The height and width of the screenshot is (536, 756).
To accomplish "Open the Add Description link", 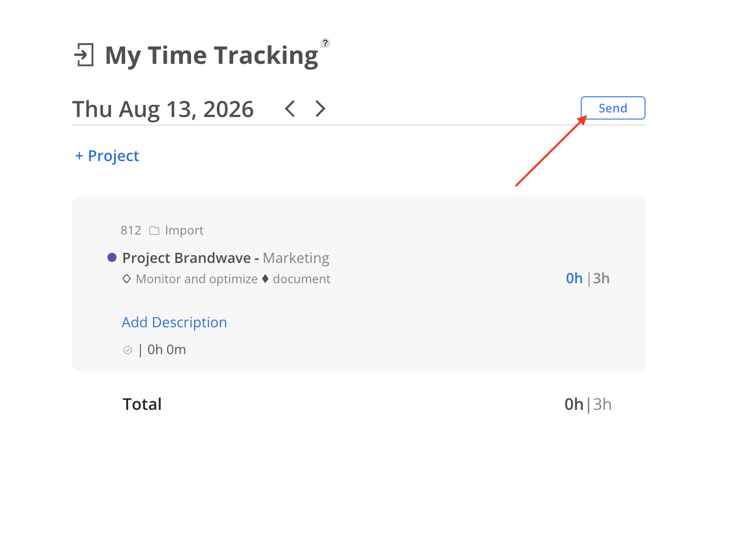I will [x=174, y=322].
